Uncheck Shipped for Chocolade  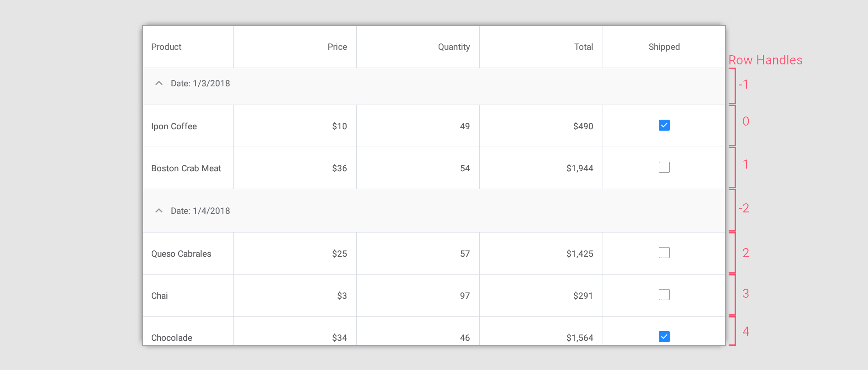click(664, 337)
